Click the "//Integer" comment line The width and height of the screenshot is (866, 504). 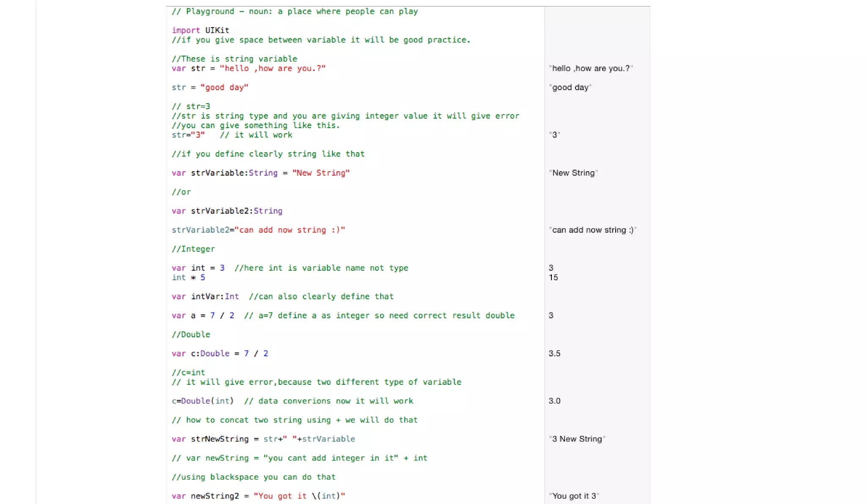click(193, 249)
